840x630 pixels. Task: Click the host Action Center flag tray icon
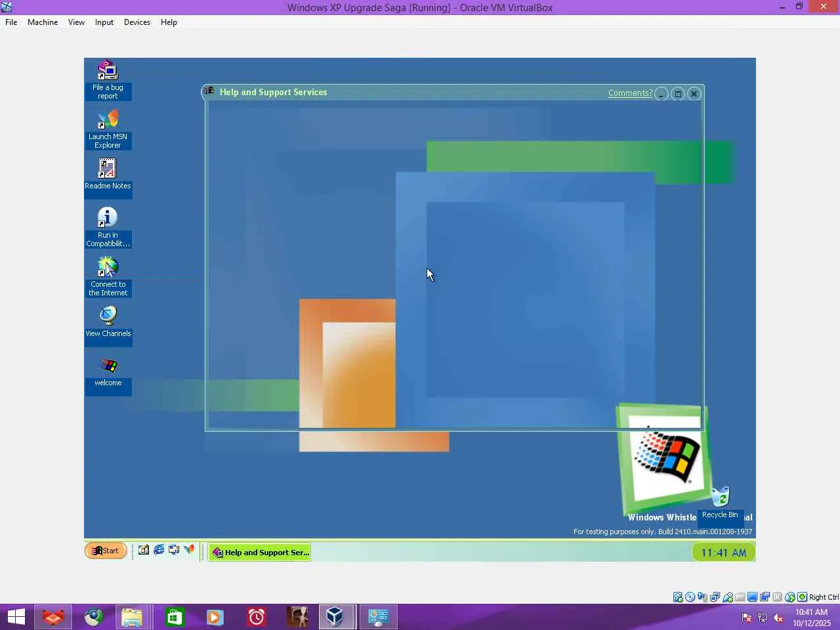click(747, 618)
